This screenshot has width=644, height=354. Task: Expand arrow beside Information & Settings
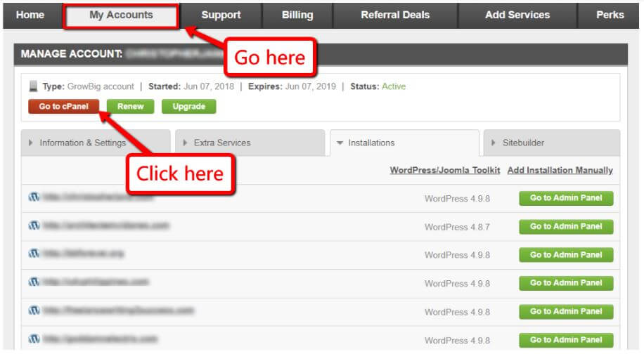[31, 143]
